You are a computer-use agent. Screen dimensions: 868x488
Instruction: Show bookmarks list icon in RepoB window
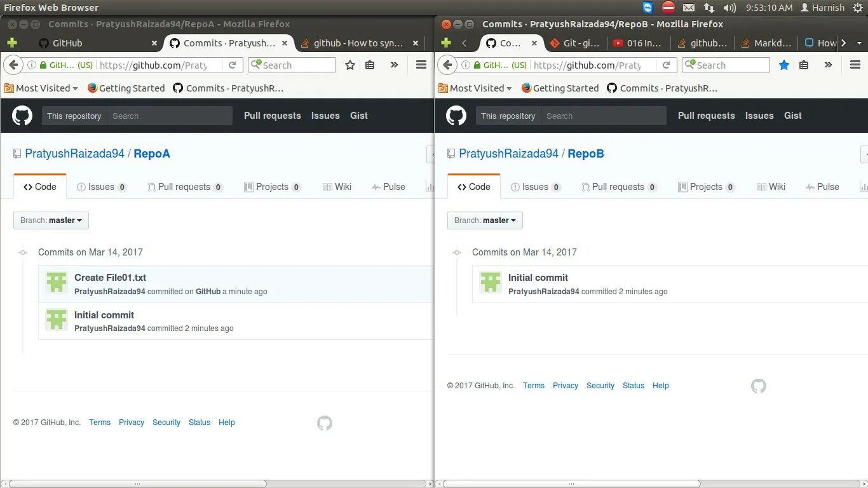click(x=804, y=65)
